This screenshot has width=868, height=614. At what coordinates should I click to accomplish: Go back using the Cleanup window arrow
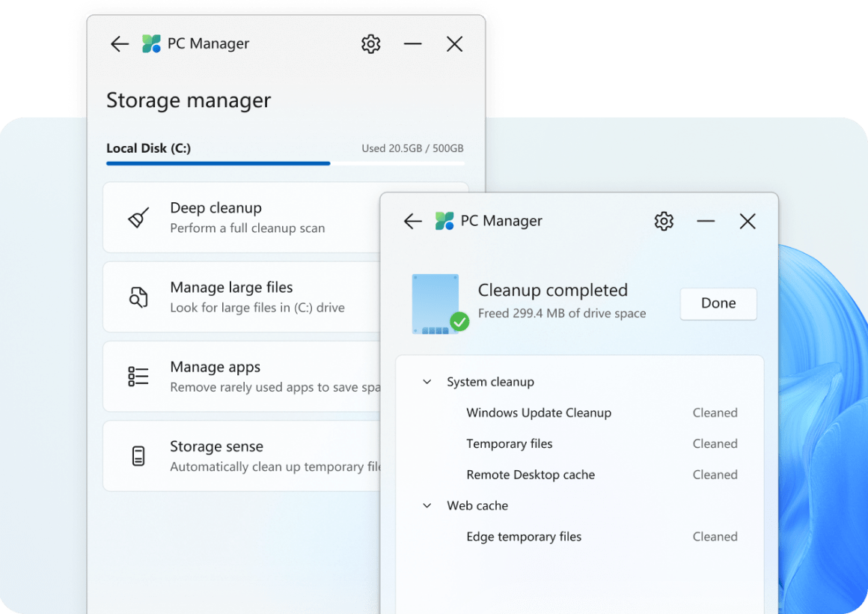pyautogui.click(x=412, y=221)
